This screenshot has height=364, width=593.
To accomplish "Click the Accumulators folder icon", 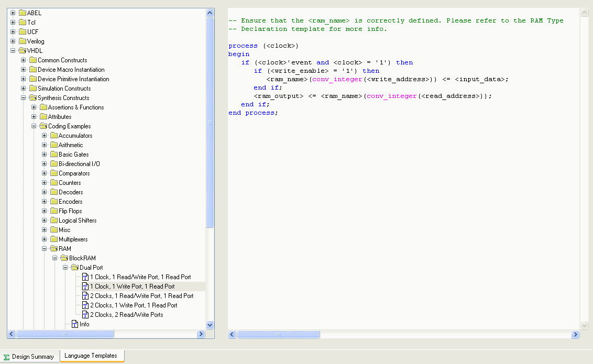I will [x=54, y=136].
